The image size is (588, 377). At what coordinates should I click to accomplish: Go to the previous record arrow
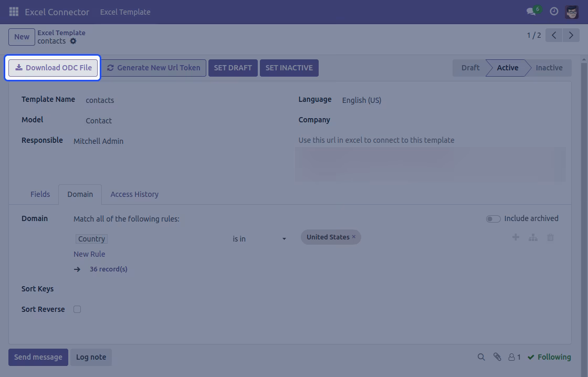click(x=553, y=35)
